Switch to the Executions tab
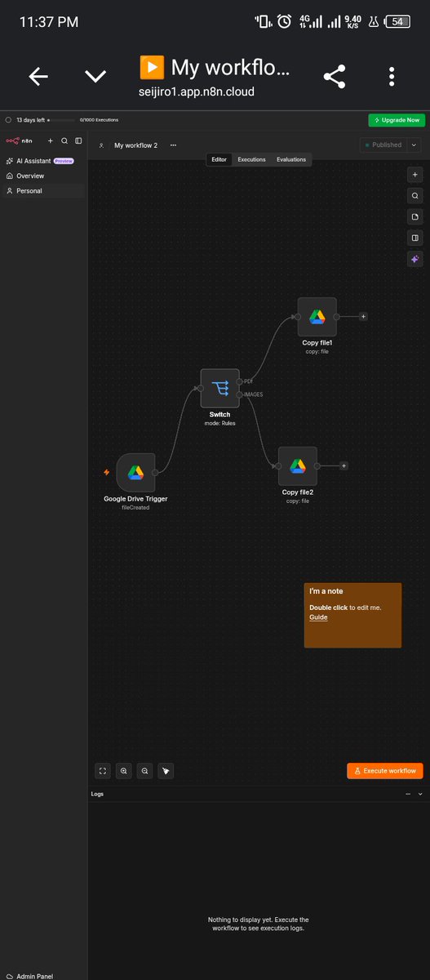The width and height of the screenshot is (430, 980). click(251, 159)
